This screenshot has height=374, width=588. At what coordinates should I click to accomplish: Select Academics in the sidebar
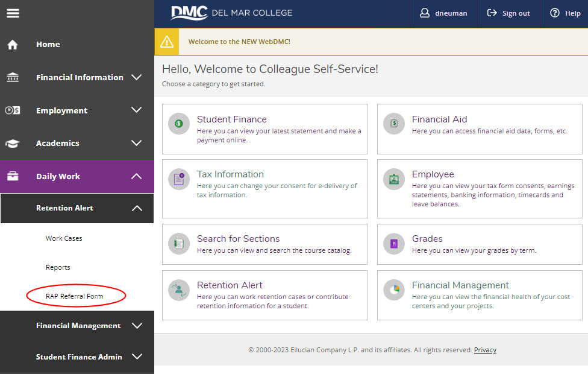click(57, 144)
